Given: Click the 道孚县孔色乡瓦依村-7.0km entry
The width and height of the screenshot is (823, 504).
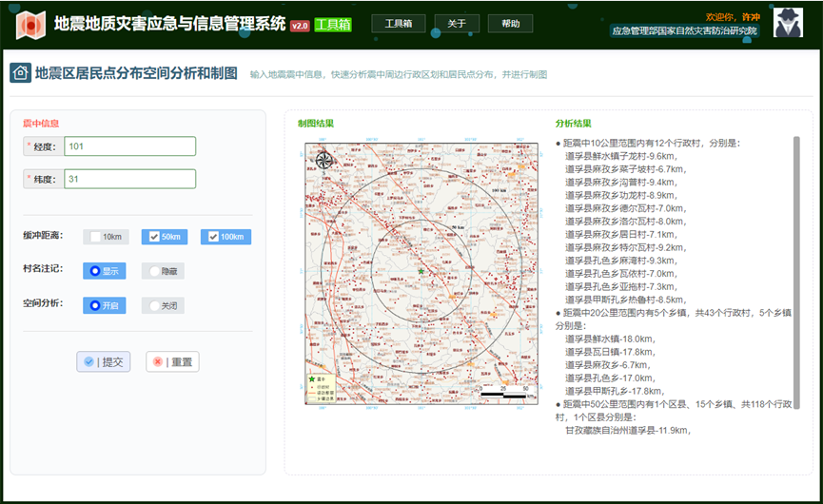Looking at the screenshot, I should pos(621,274).
